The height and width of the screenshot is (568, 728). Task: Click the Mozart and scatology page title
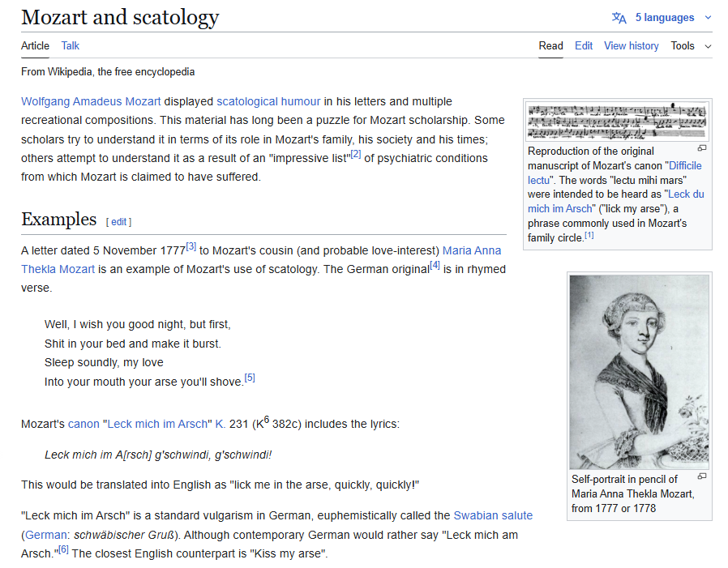120,18
